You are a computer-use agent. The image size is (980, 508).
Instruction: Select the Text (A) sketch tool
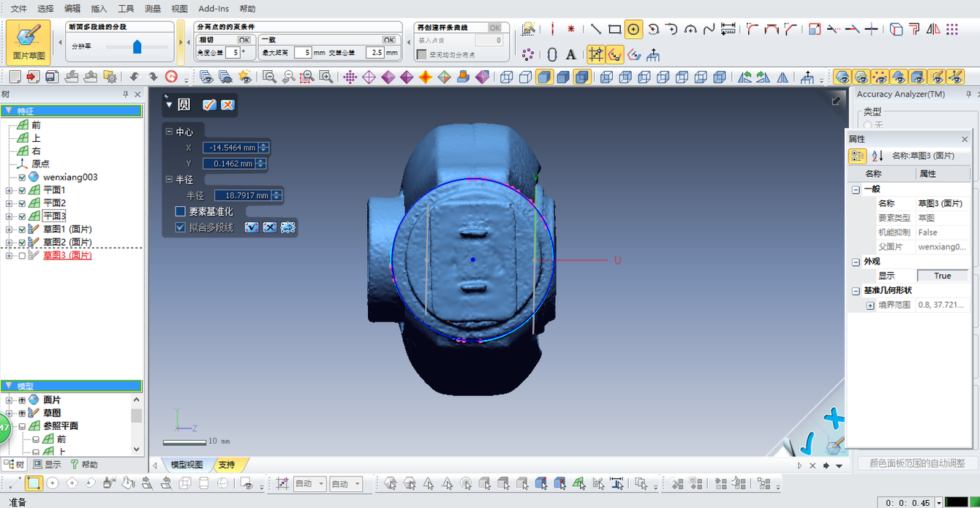click(x=571, y=55)
